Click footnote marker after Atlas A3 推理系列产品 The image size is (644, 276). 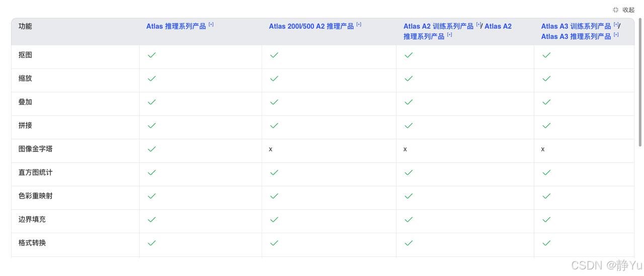(x=616, y=35)
